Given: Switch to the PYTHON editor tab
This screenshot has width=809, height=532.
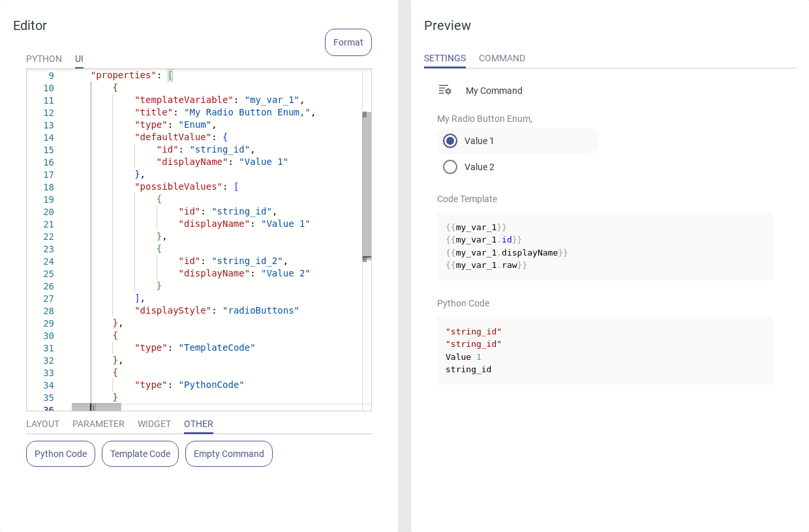Looking at the screenshot, I should pyautogui.click(x=44, y=59).
